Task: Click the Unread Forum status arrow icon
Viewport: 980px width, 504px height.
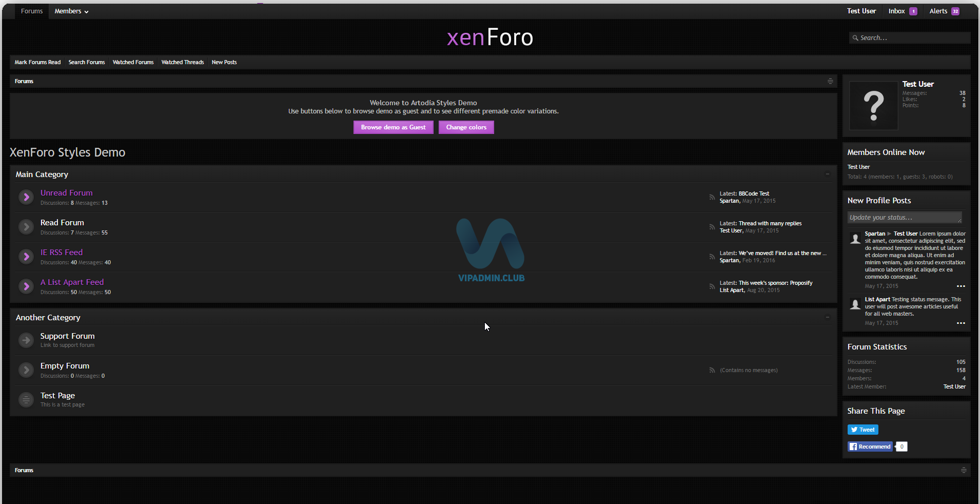Action: coord(26,197)
